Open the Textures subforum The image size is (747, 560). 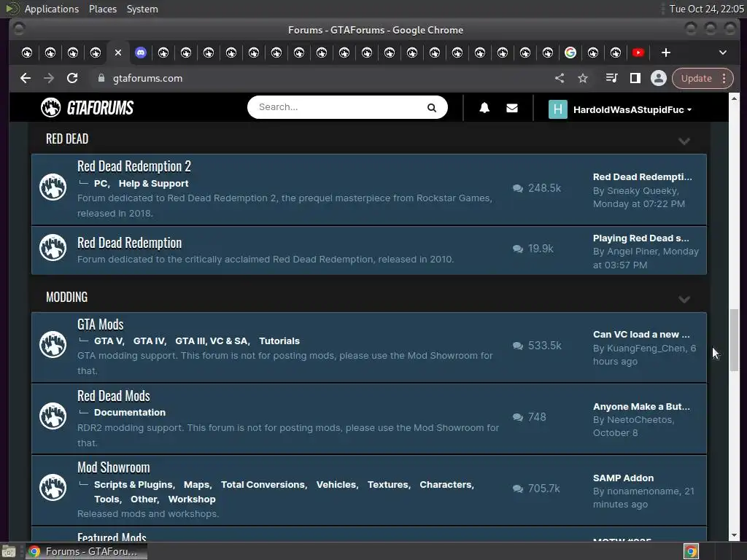pyautogui.click(x=388, y=484)
